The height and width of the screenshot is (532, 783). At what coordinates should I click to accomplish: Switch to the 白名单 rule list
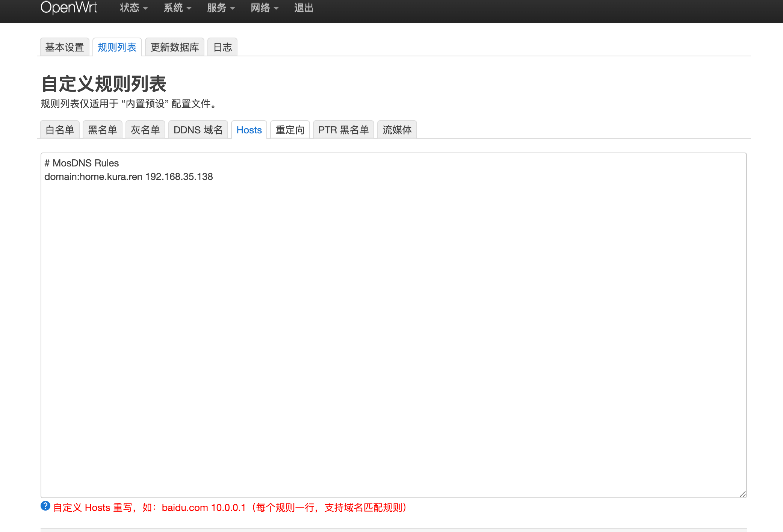tap(59, 130)
